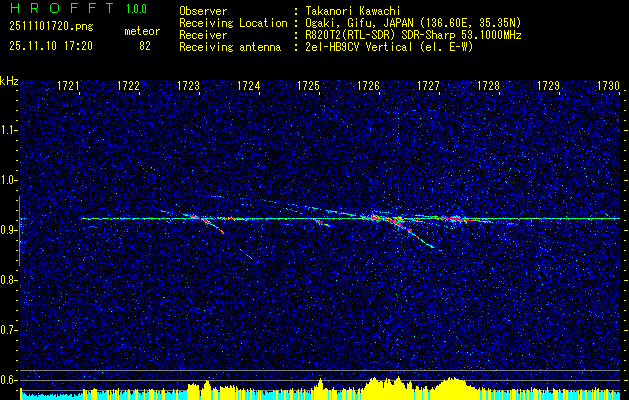Click the kHz axis unit label
Screen dimensions: 629x400
[9, 81]
